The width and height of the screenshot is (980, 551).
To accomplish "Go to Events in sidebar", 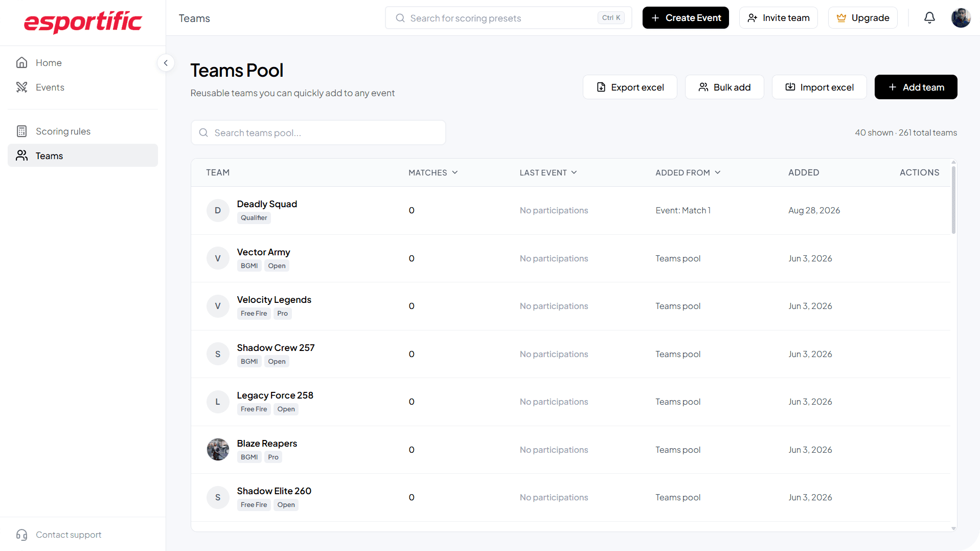I will (x=50, y=87).
